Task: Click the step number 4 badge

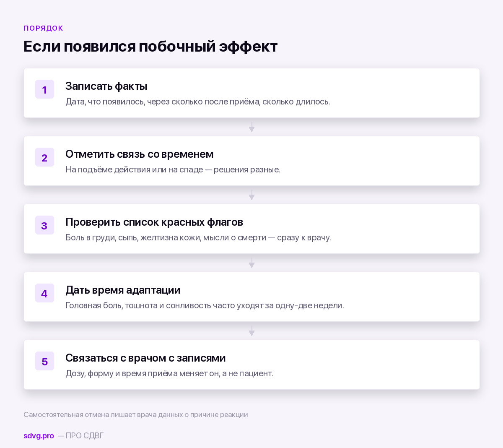Action: 44,293
